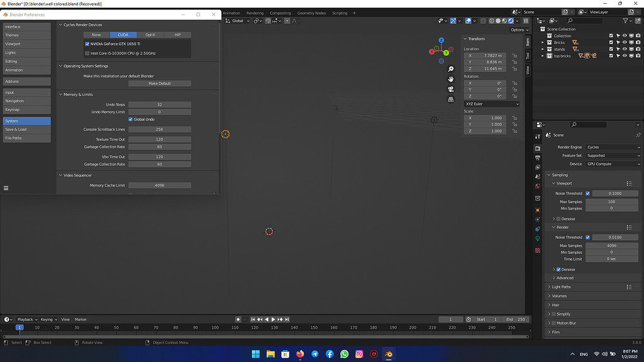Open the XYZ Euler rotation mode dropdown
This screenshot has height=362, width=644.
pyautogui.click(x=492, y=104)
